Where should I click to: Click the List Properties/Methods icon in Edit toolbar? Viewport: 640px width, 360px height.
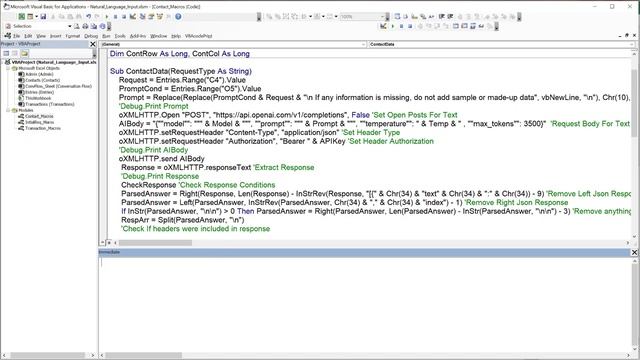coord(397,17)
